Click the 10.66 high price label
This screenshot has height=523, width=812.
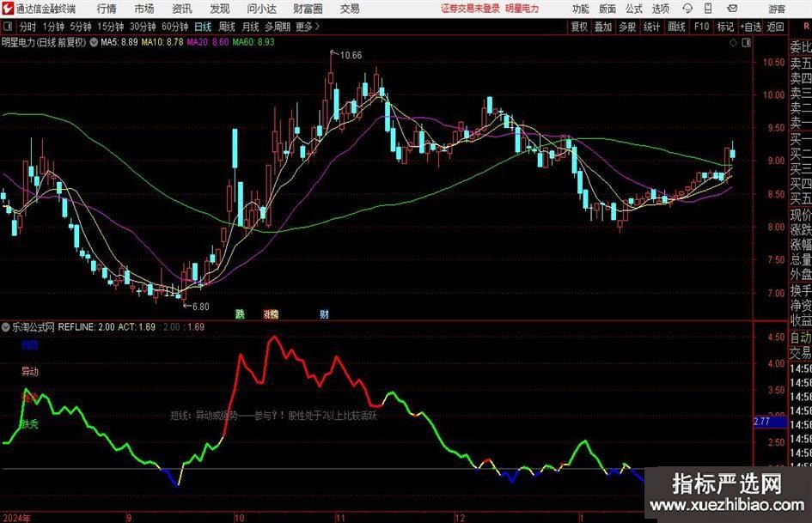(x=351, y=56)
